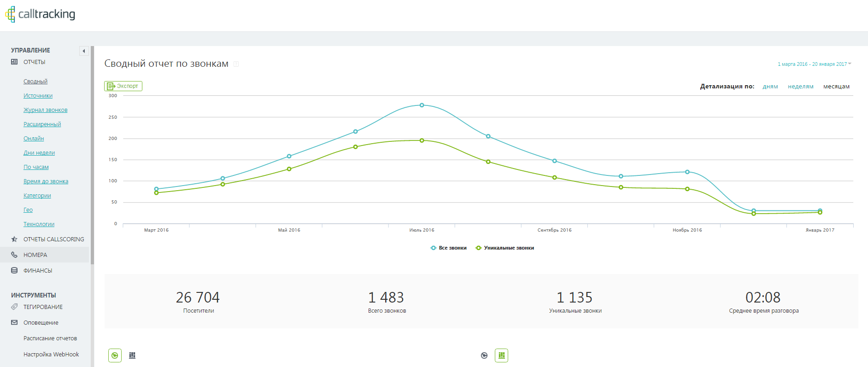Click the coins icon beside ФИНАНСЫ
The width and height of the screenshot is (868, 367).
(14, 271)
